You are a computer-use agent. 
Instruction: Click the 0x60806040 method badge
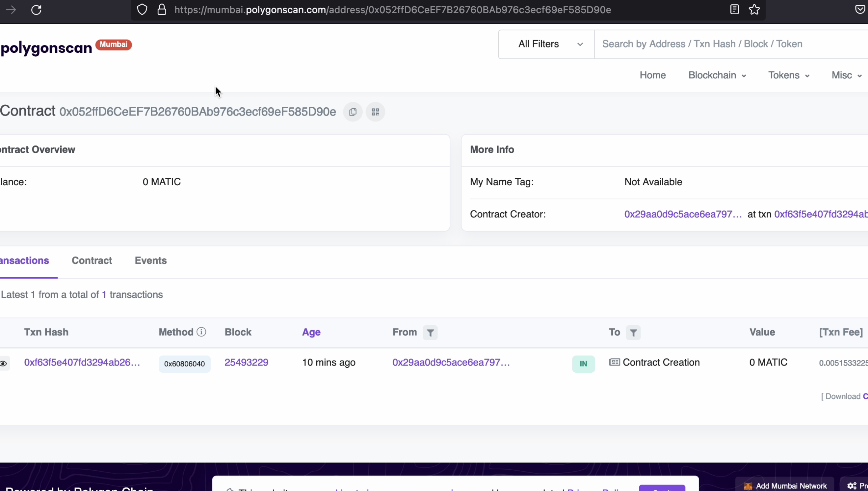pos(184,364)
